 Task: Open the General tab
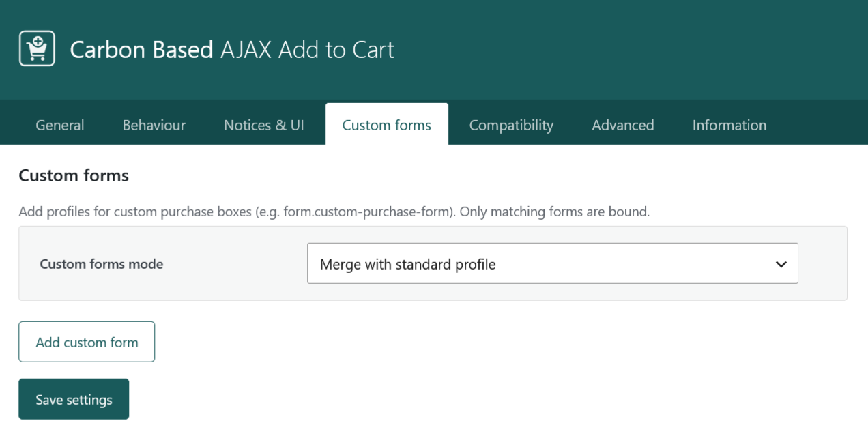click(60, 125)
